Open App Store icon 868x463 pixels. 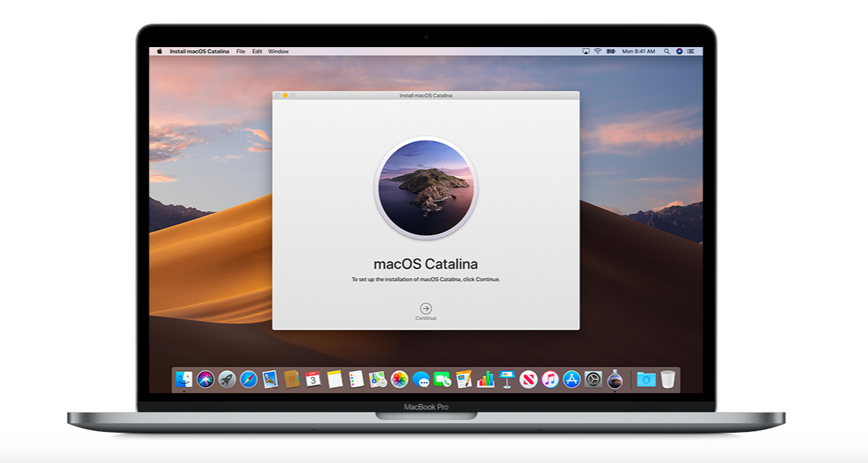[x=571, y=380]
